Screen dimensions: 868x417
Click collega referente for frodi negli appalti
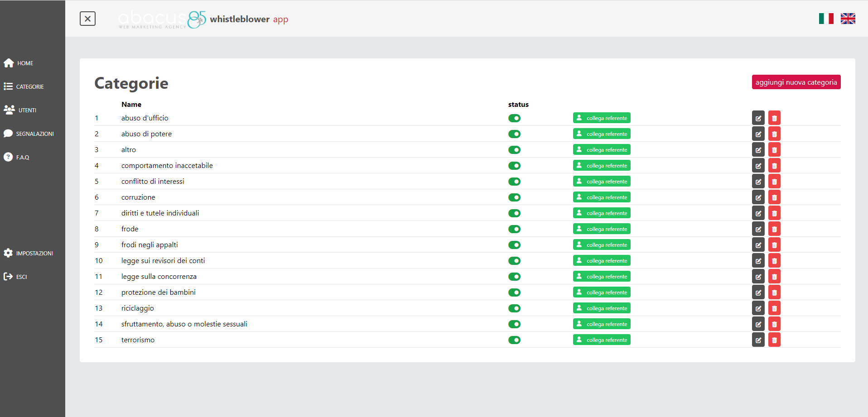coord(602,245)
